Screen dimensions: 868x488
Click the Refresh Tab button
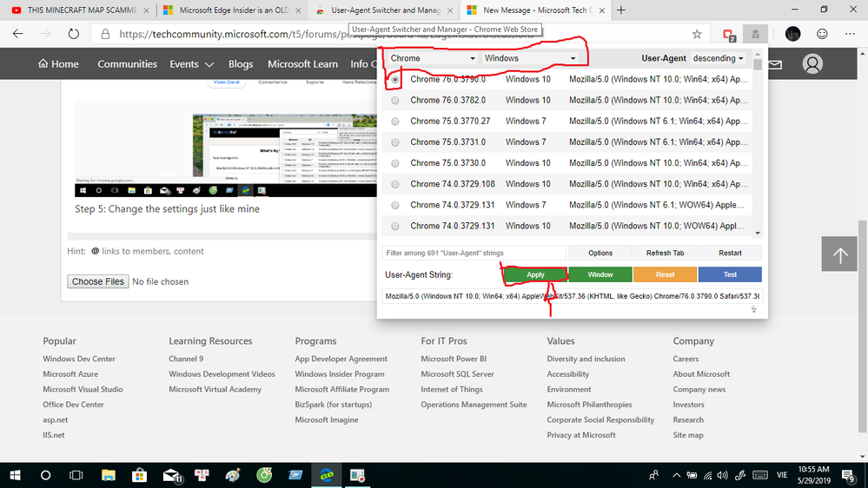(x=665, y=253)
